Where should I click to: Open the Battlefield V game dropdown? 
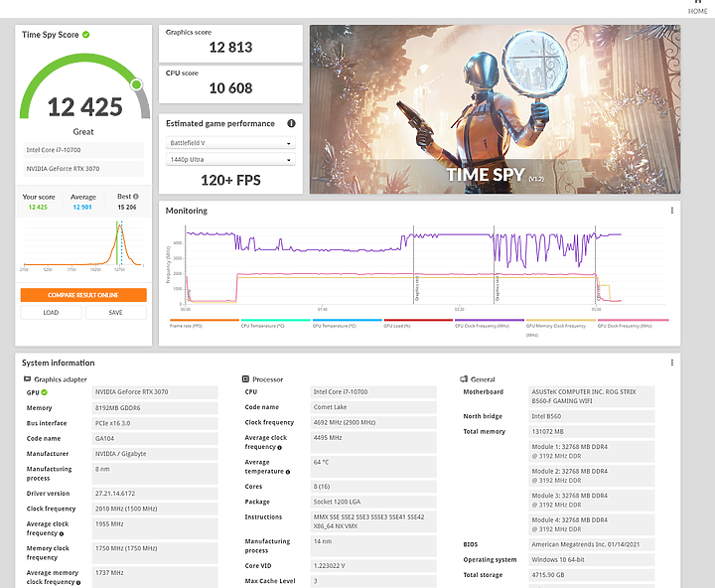230,143
